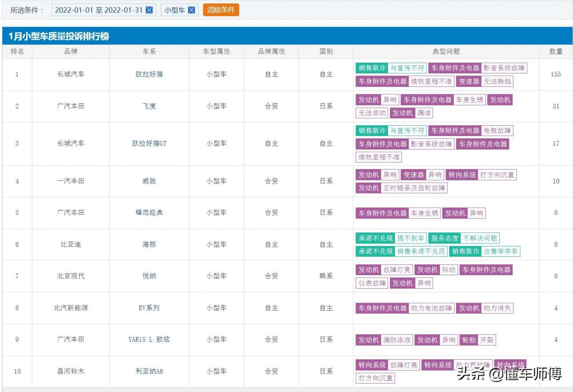The image size is (573, 392).
Task: Open the 锋范经典 series link
Action: (149, 213)
